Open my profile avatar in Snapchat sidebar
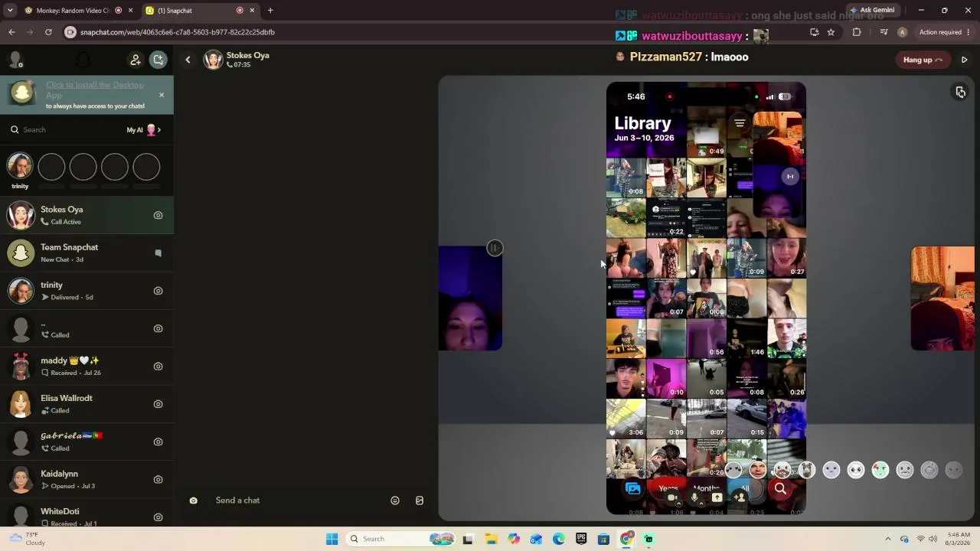This screenshot has height=551, width=980. [x=15, y=60]
